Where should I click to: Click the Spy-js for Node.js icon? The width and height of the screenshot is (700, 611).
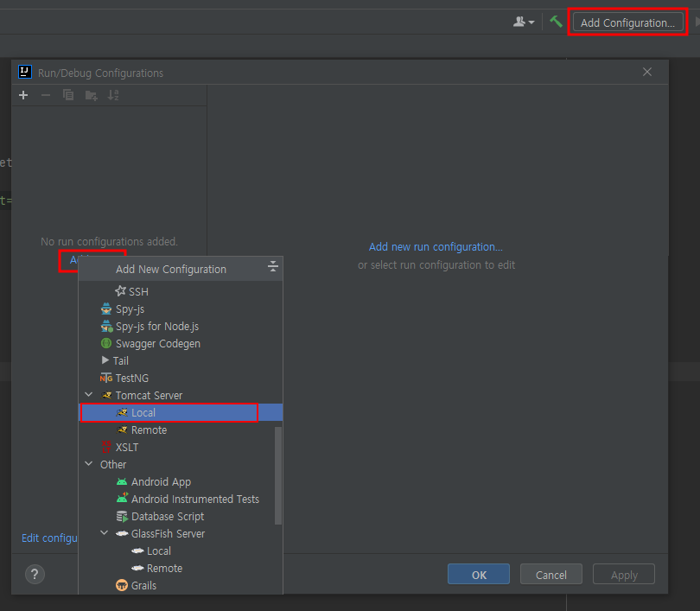[x=106, y=327]
